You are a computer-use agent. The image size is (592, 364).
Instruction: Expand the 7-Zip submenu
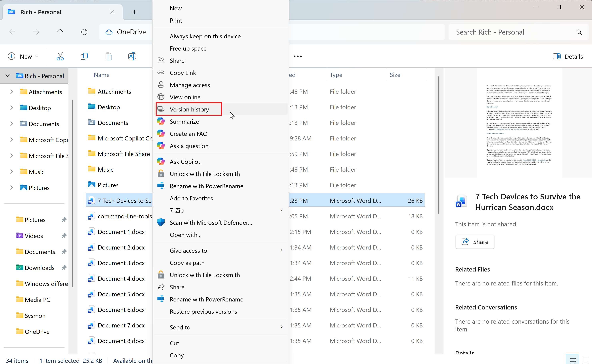(221, 210)
